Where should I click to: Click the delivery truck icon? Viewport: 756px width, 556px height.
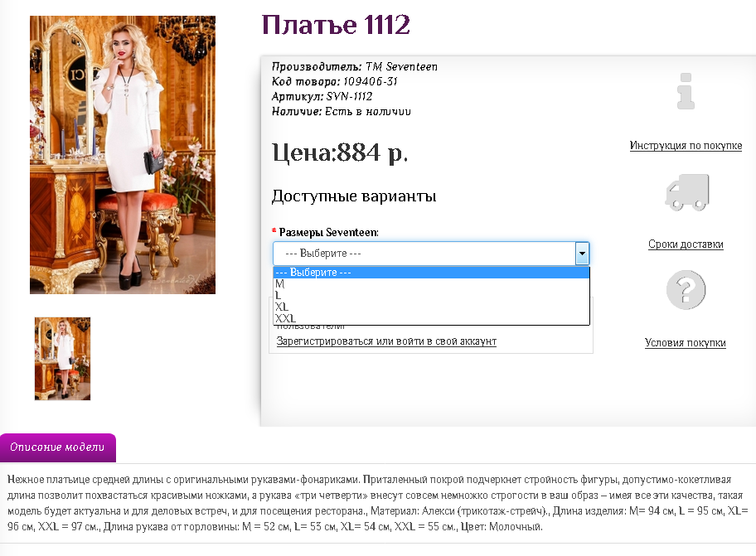coord(686,192)
